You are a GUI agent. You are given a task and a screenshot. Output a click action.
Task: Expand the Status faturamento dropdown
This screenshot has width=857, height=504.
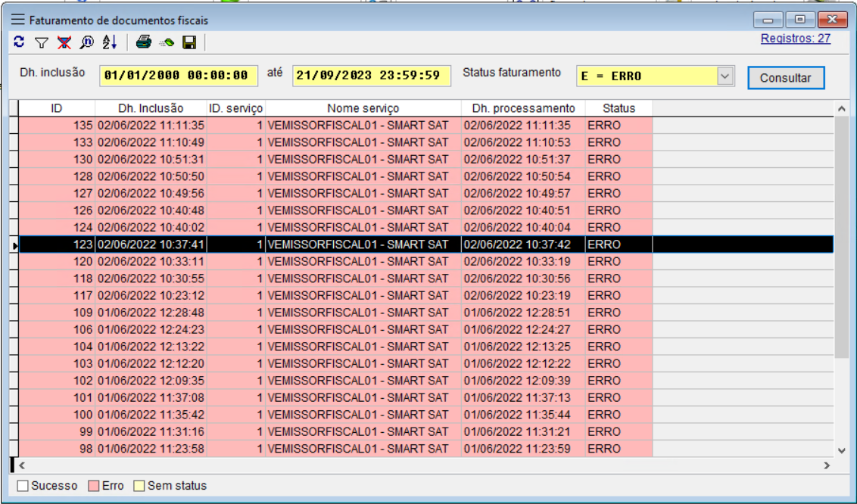point(725,76)
